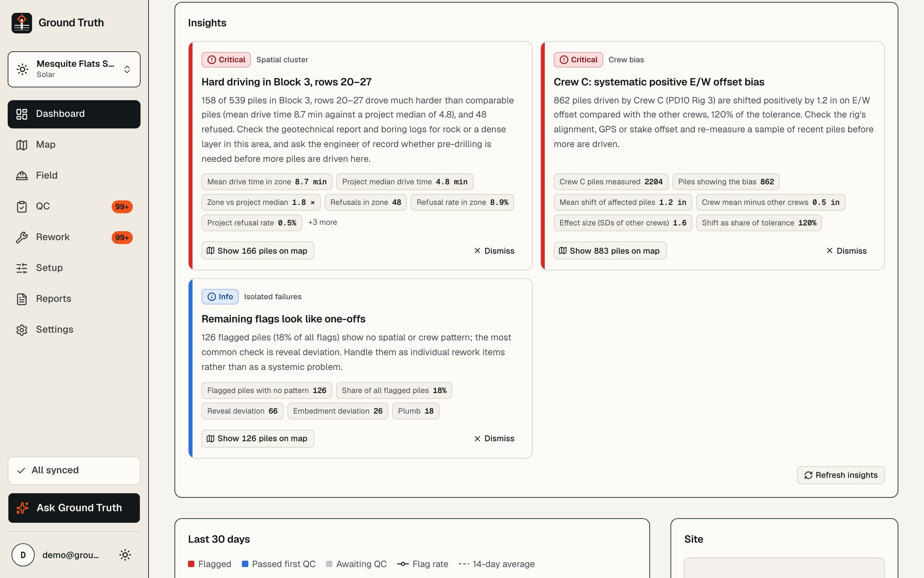
Task: Open the QC page
Action: [x=74, y=206]
